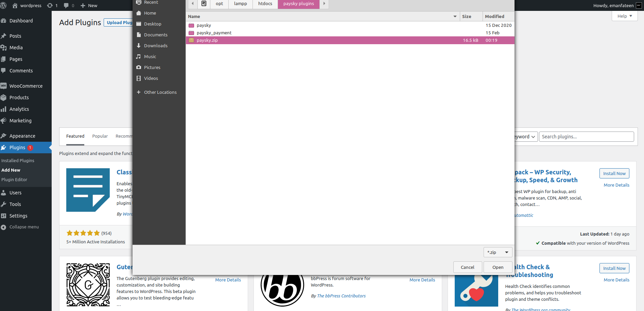
Task: Select the paysky_payment folder
Action: [350, 33]
